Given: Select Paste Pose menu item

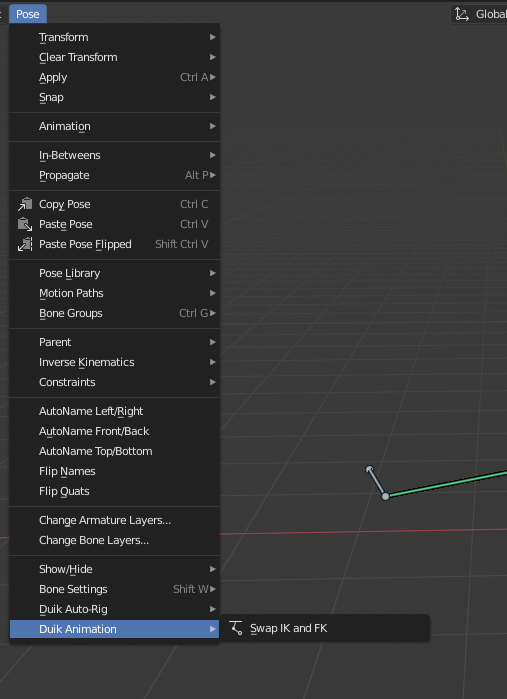Looking at the screenshot, I should [115, 224].
